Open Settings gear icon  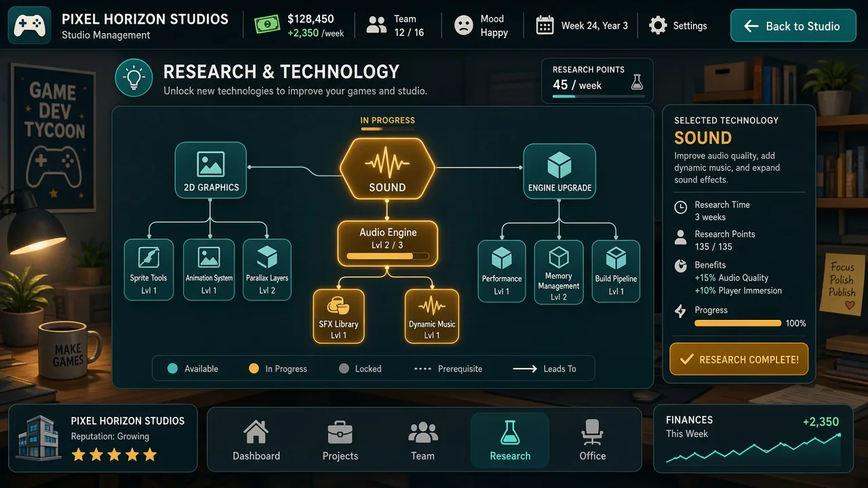pos(658,26)
